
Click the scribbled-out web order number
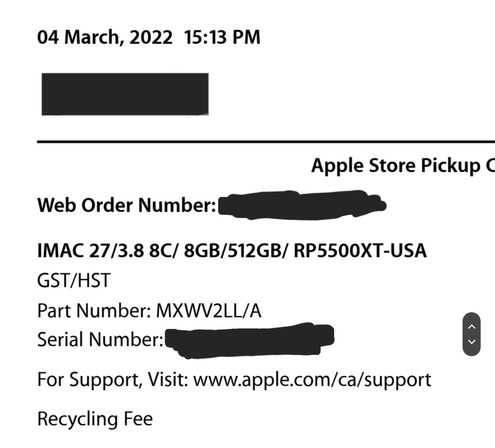click(302, 205)
